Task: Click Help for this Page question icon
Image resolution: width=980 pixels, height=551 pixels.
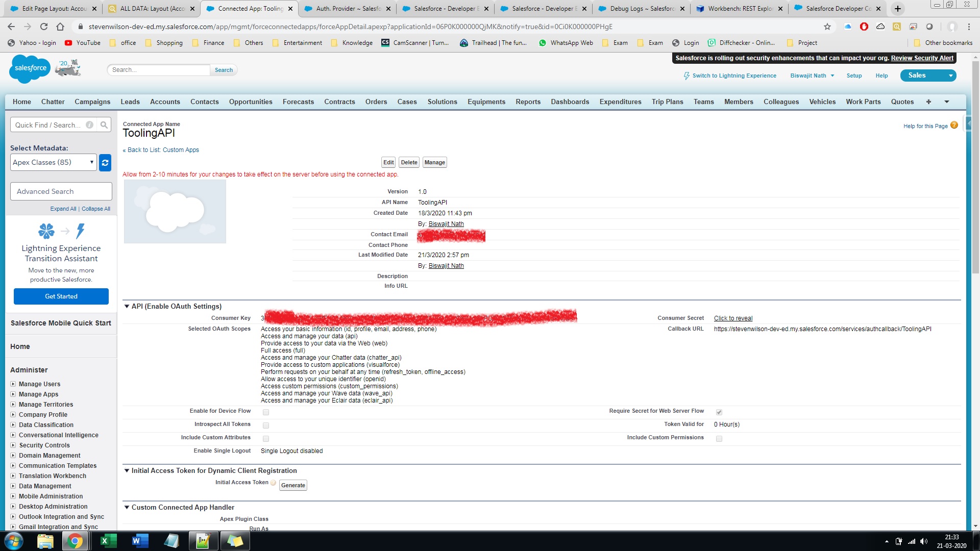Action: [954, 126]
